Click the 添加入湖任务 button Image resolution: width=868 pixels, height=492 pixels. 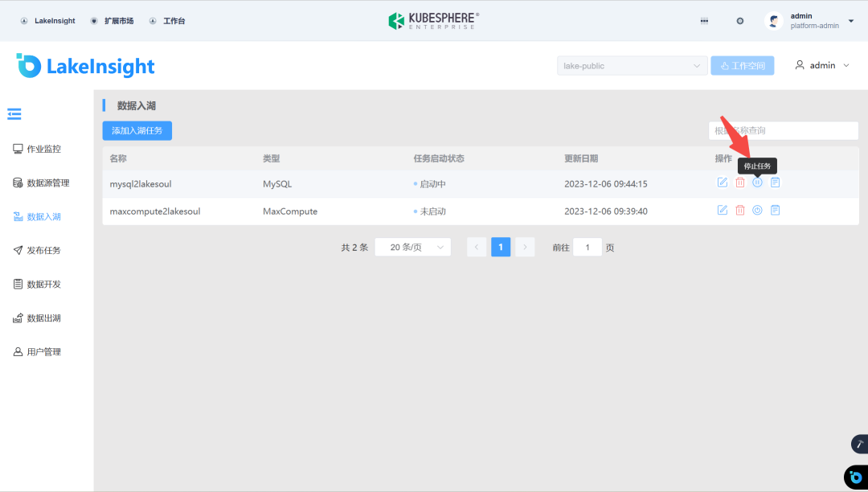(x=137, y=130)
